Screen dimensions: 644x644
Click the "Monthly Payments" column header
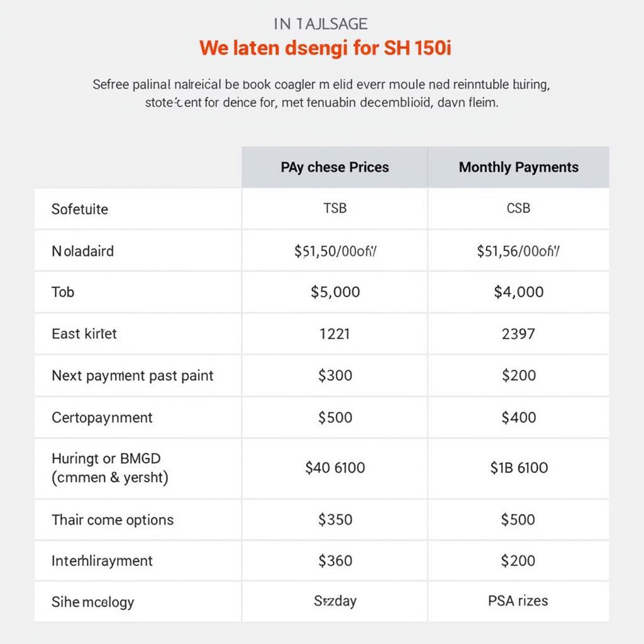pos(518,167)
